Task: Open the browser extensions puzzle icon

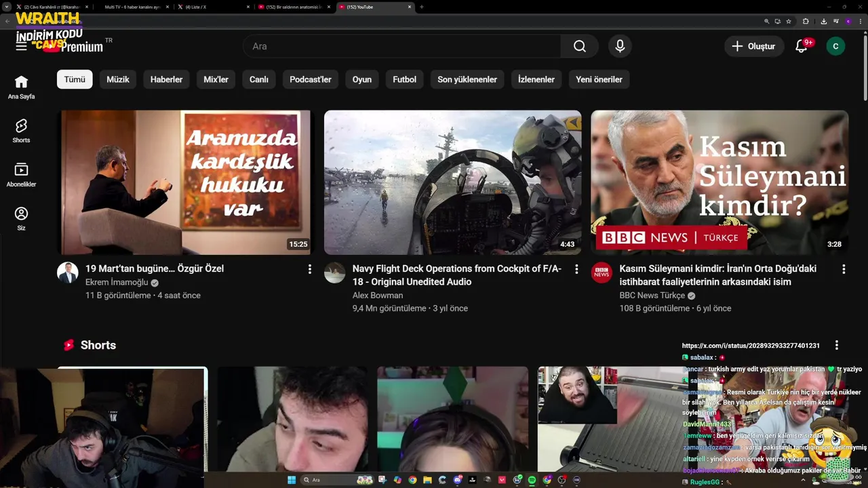Action: (806, 21)
